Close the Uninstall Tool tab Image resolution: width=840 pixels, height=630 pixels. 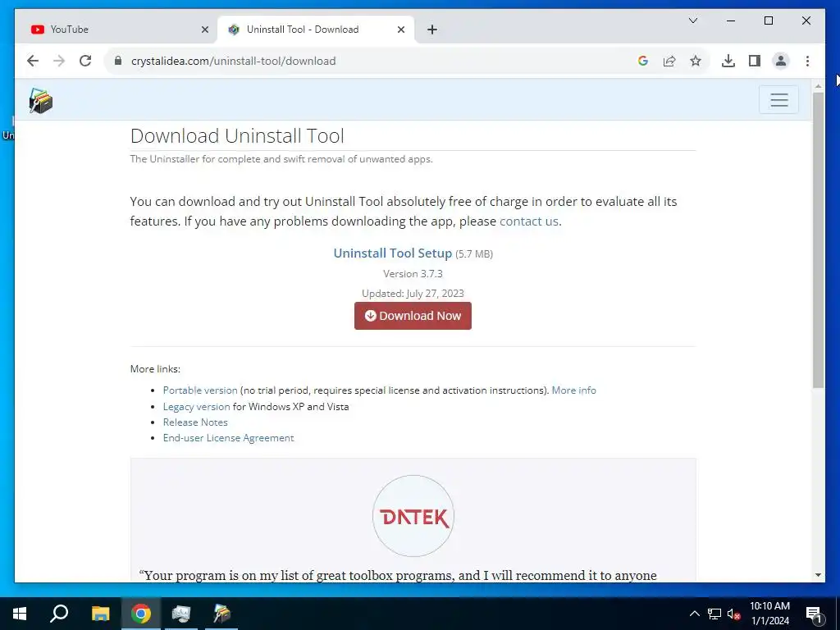[400, 30]
